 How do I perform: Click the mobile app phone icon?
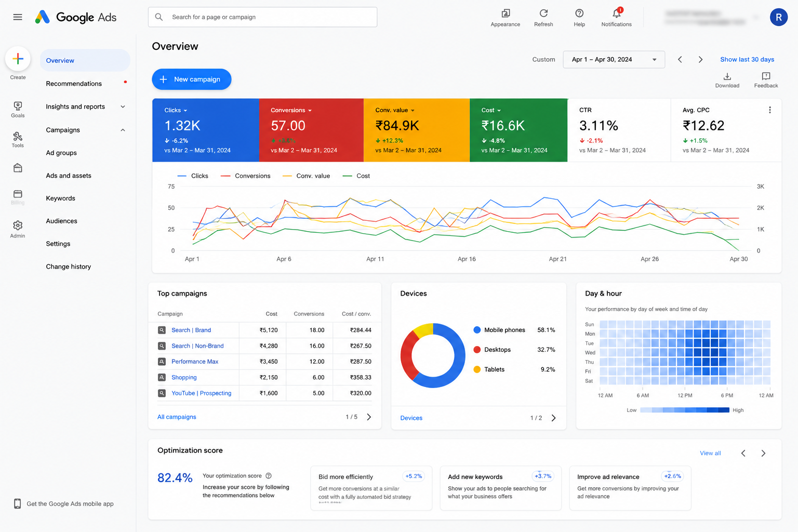click(17, 504)
